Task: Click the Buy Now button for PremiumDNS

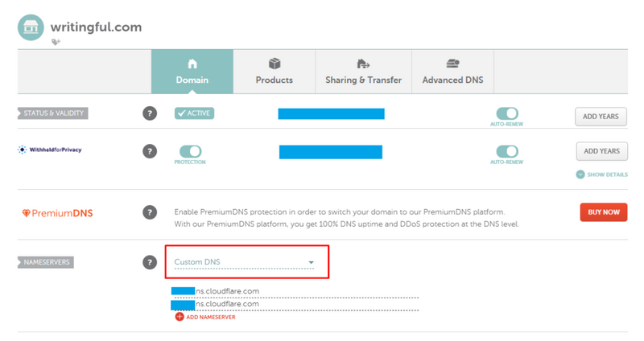Action: point(604,212)
